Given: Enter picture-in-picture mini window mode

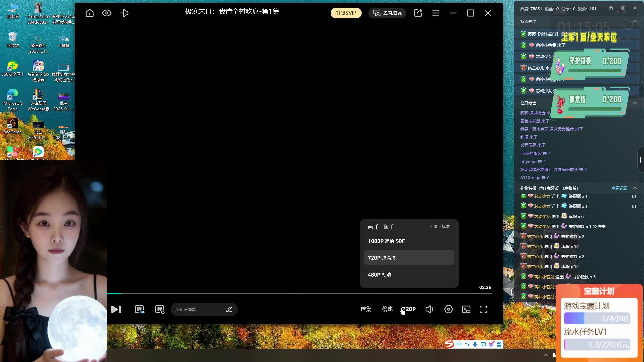Looking at the screenshot, I should pos(466,309).
